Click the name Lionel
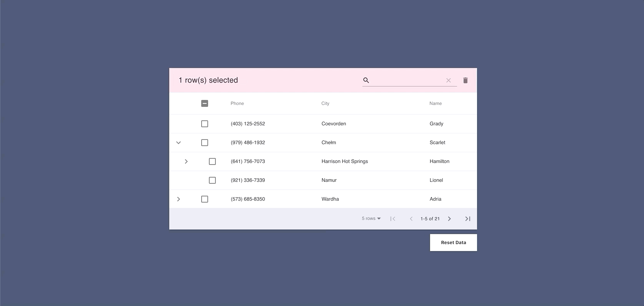 436,180
